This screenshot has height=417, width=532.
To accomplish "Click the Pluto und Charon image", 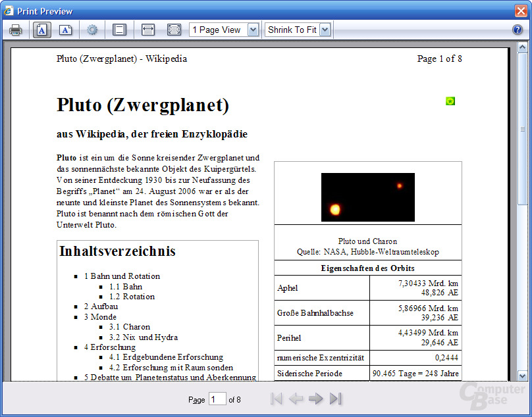I will [x=368, y=197].
